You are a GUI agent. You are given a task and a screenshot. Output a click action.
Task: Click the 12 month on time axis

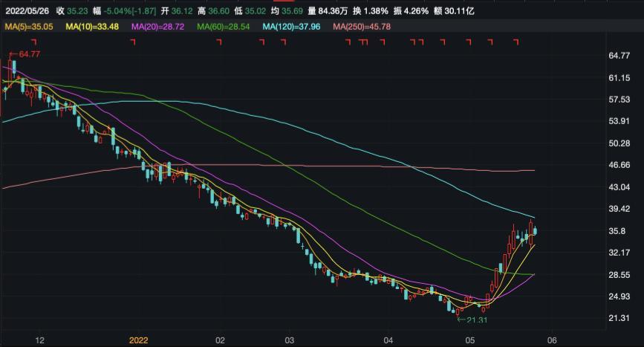[40, 339]
